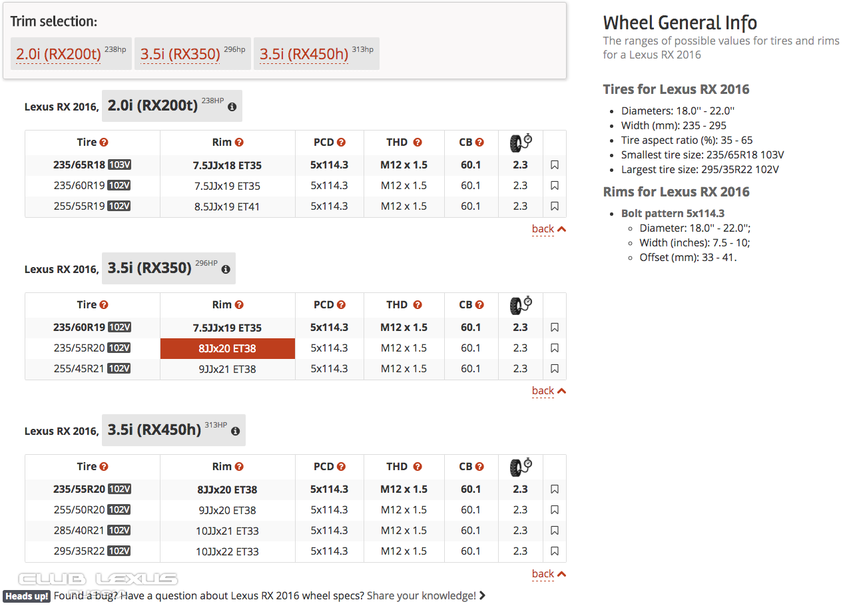Select 2.0i (RX200t) trim tab
This screenshot has height=616, width=855.
[x=59, y=54]
